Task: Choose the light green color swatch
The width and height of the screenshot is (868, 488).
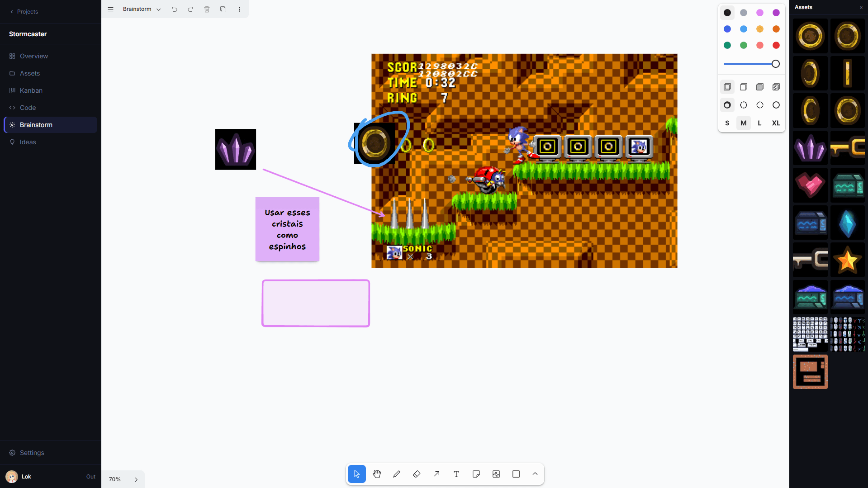Action: pos(744,45)
